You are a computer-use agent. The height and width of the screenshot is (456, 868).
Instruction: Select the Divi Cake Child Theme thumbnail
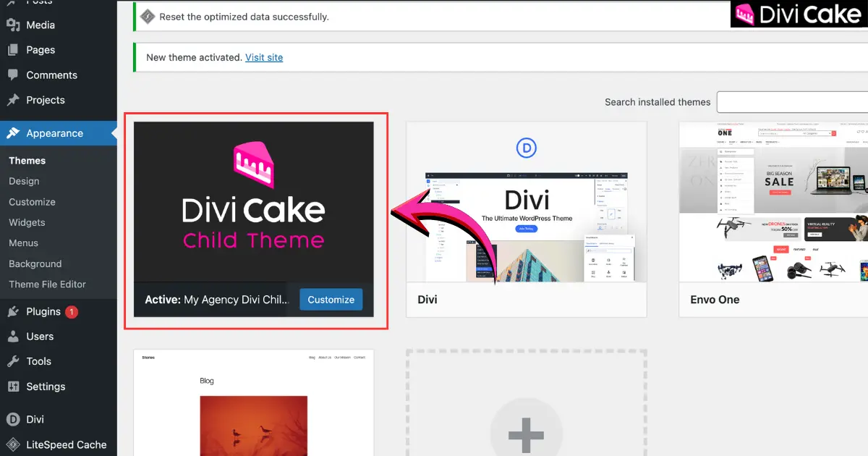pos(254,202)
